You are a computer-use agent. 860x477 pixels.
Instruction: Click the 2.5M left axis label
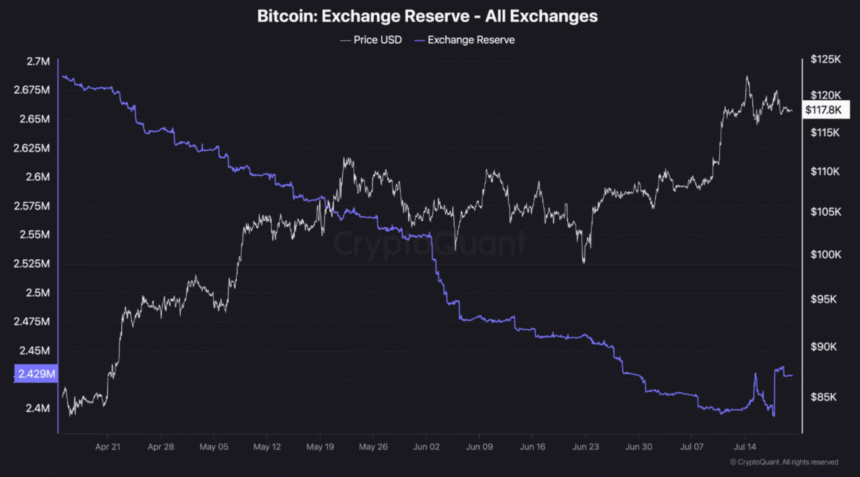coord(37,293)
